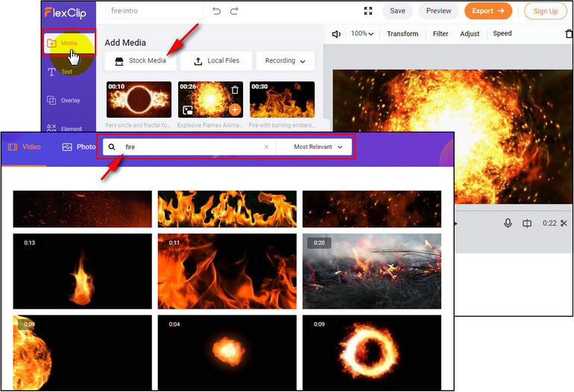The image size is (574, 392).
Task: Select the dark embers and smoke stock video
Action: (372, 209)
